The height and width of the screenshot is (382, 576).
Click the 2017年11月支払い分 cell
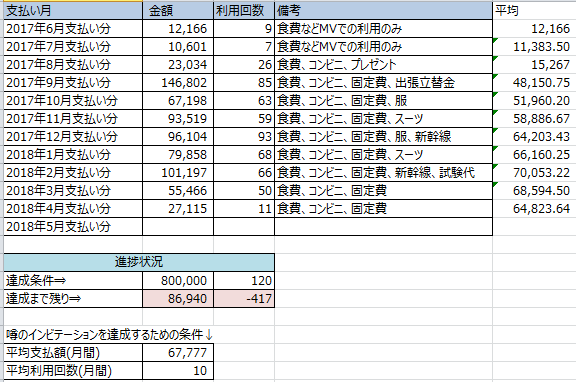73,119
